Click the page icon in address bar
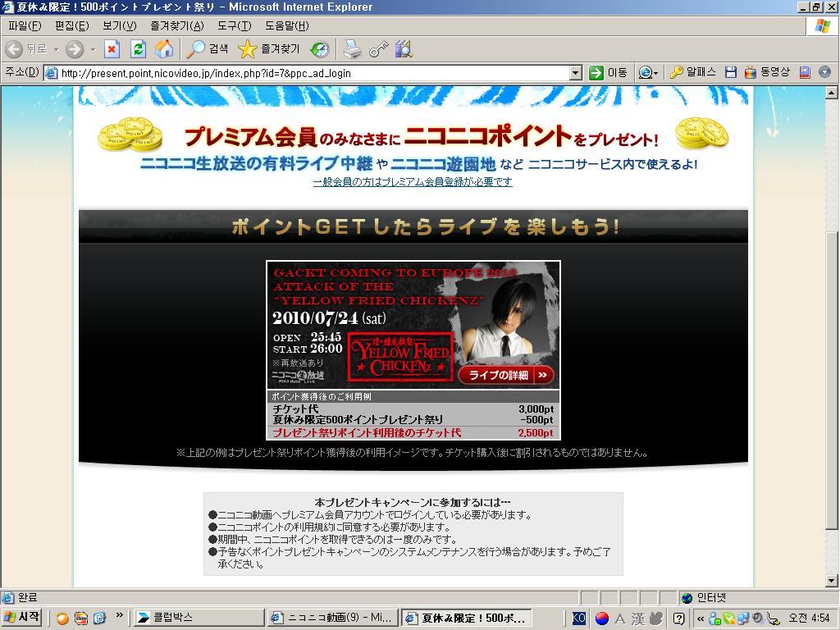This screenshot has width=840, height=630. click(52, 73)
